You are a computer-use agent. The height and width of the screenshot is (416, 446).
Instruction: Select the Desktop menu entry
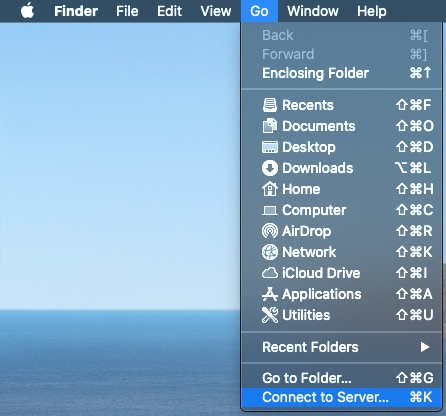(x=342, y=147)
